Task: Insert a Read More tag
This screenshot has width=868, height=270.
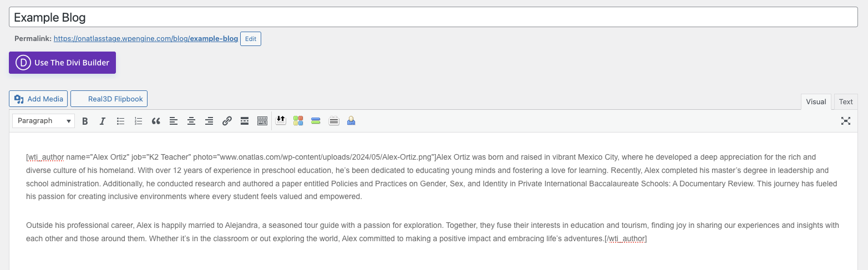Action: (245, 121)
